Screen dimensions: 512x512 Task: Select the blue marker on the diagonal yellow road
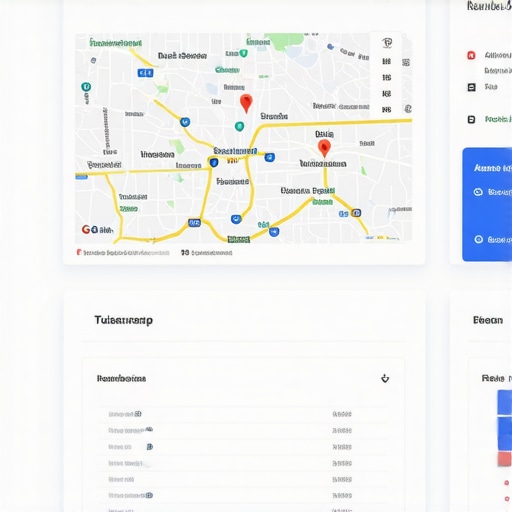click(x=185, y=122)
